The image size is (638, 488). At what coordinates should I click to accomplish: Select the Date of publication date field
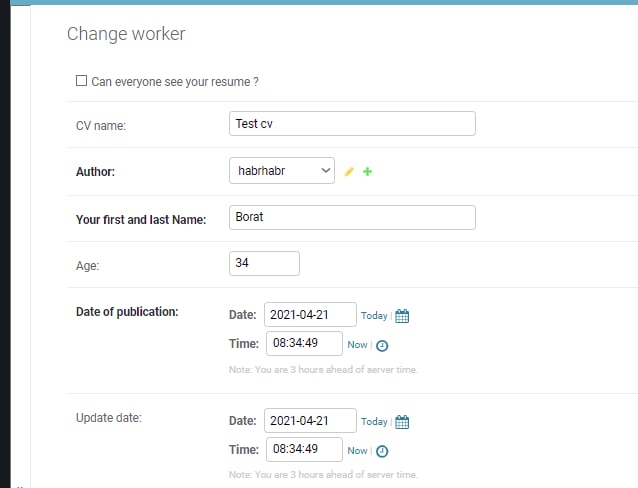[310, 314]
